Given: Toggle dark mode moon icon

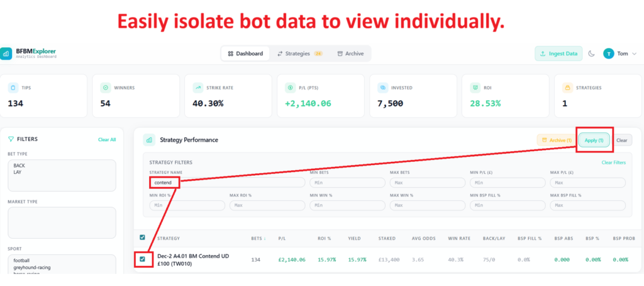Looking at the screenshot, I should tap(591, 54).
